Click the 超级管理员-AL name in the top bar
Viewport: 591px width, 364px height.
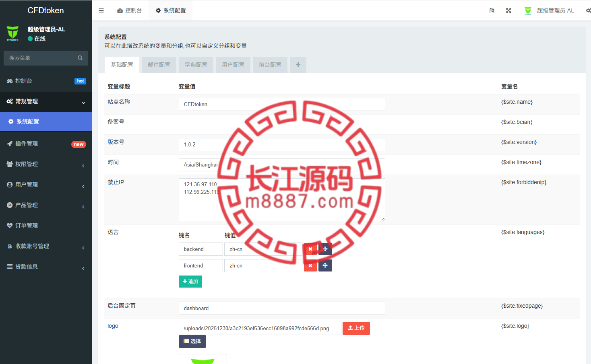tap(556, 10)
